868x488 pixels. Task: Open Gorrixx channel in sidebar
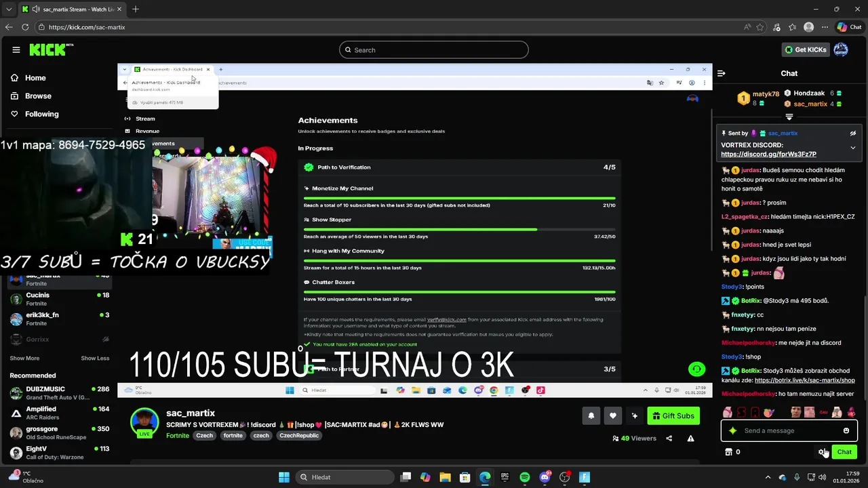60,339
